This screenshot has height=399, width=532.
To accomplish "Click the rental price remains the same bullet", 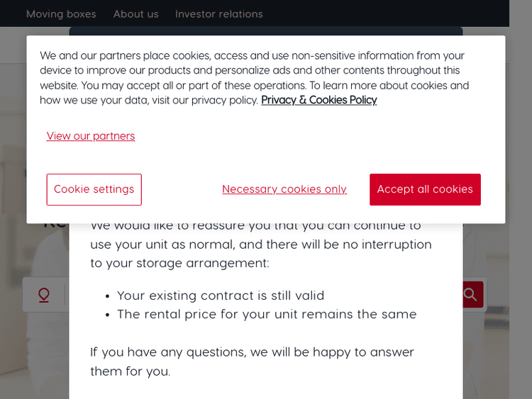I will click(267, 314).
